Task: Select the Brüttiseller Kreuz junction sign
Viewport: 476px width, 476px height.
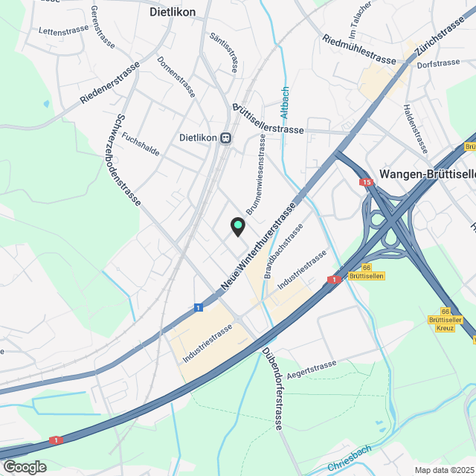Action: [x=446, y=320]
